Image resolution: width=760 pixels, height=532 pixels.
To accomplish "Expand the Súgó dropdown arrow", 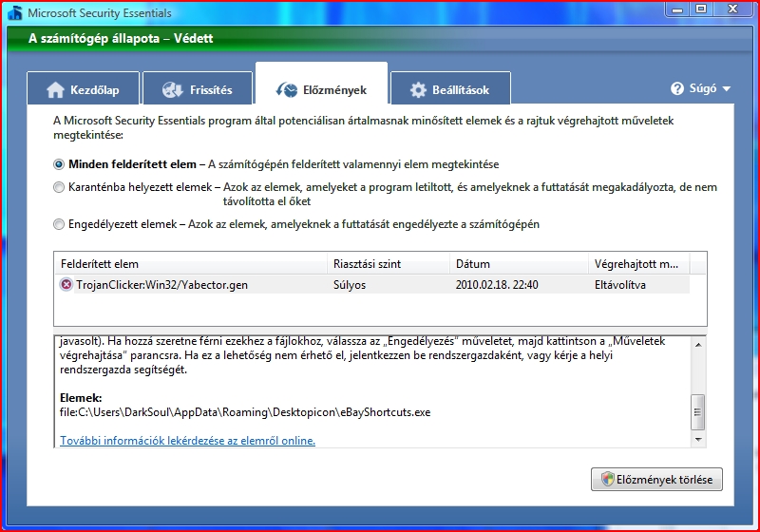I will (726, 89).
